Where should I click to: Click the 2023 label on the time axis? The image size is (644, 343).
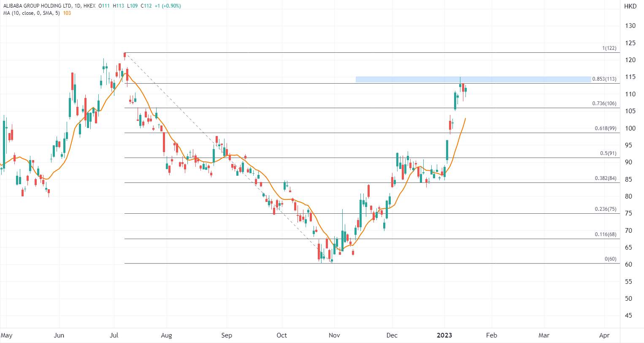coord(445,335)
